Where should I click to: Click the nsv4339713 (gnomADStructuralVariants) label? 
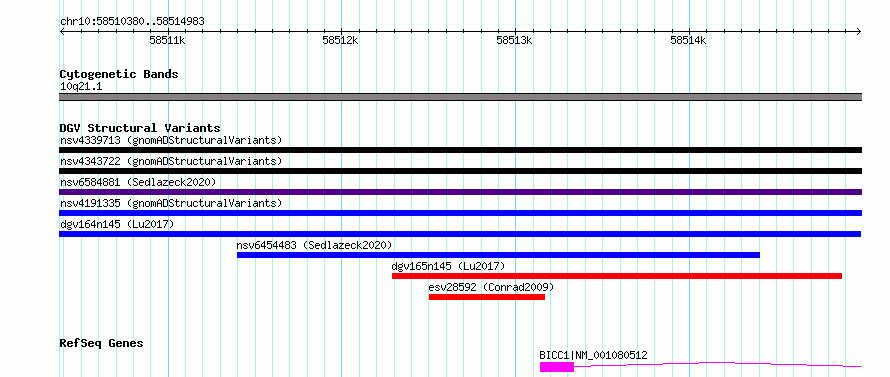click(x=171, y=140)
